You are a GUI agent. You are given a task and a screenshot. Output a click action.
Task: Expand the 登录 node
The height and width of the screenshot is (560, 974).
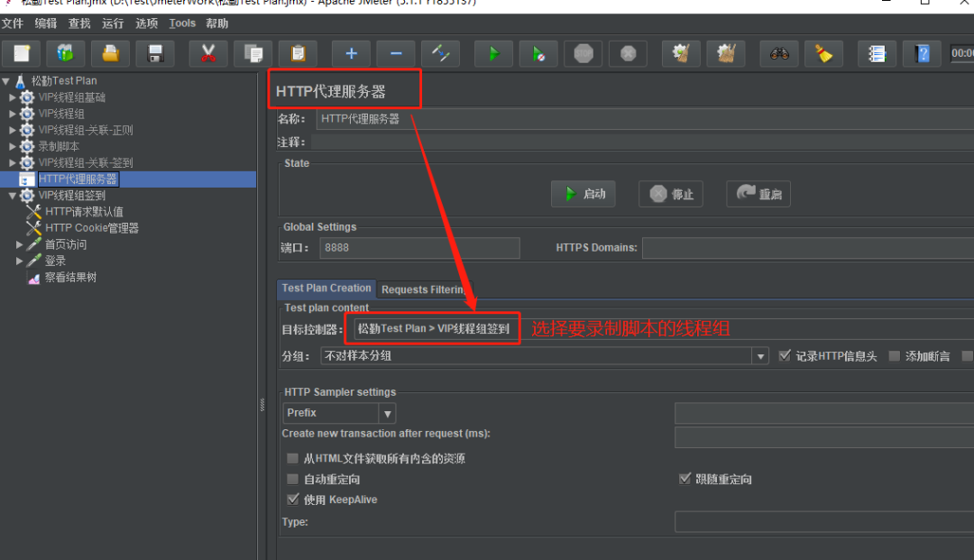coord(19,261)
